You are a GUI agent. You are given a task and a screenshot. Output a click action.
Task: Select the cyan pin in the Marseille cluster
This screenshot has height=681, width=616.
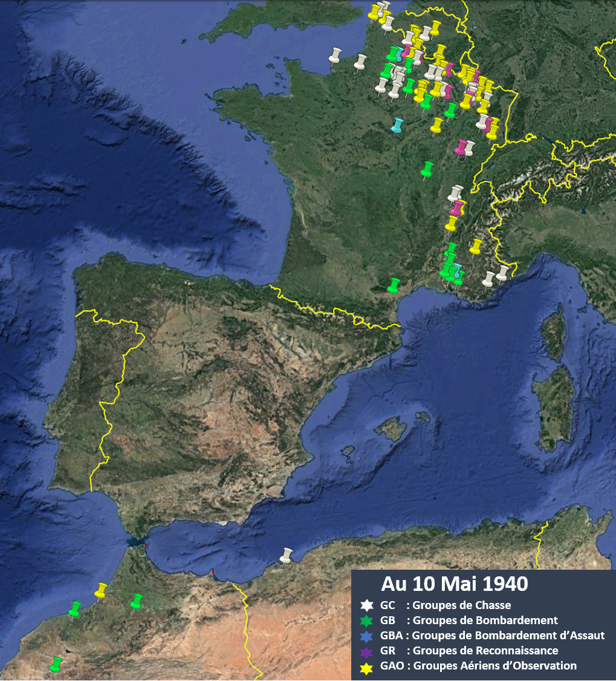457,269
